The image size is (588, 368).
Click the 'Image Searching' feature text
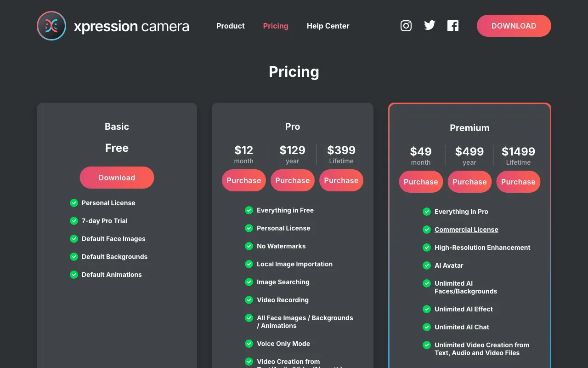pyautogui.click(x=283, y=282)
